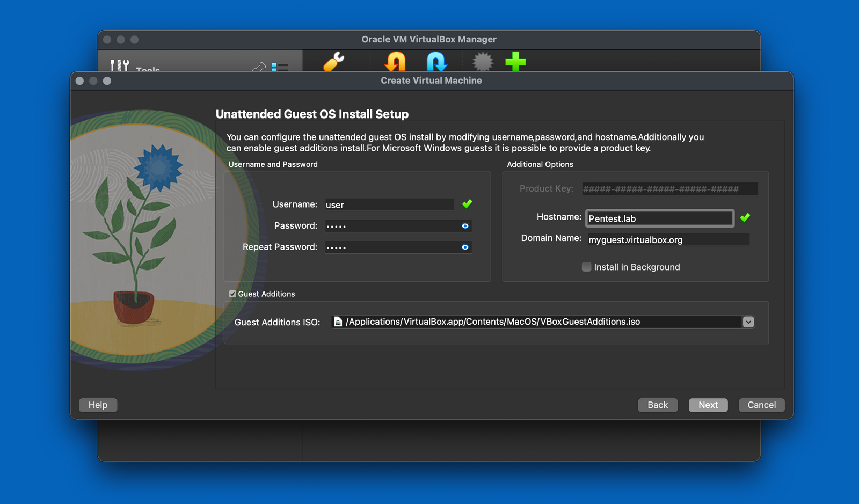The width and height of the screenshot is (859, 504).
Task: Select the Create Virtual Machine title bar
Action: pyautogui.click(x=431, y=81)
